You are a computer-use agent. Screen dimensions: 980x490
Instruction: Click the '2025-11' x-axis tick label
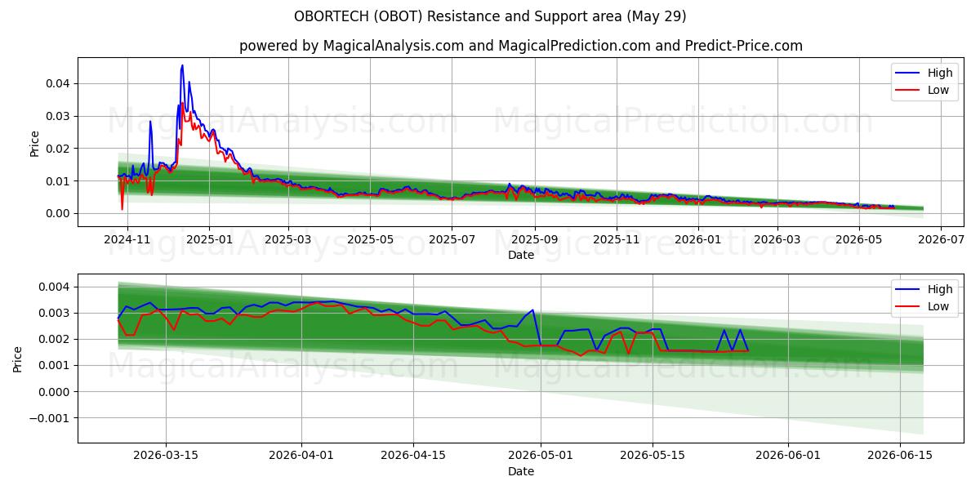(x=617, y=240)
